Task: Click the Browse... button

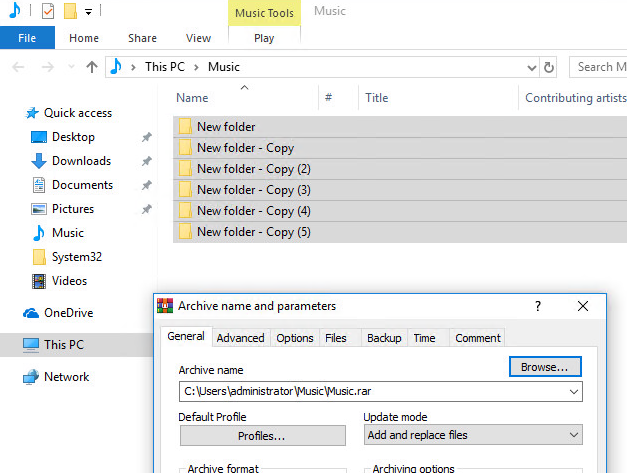Action: point(545,367)
